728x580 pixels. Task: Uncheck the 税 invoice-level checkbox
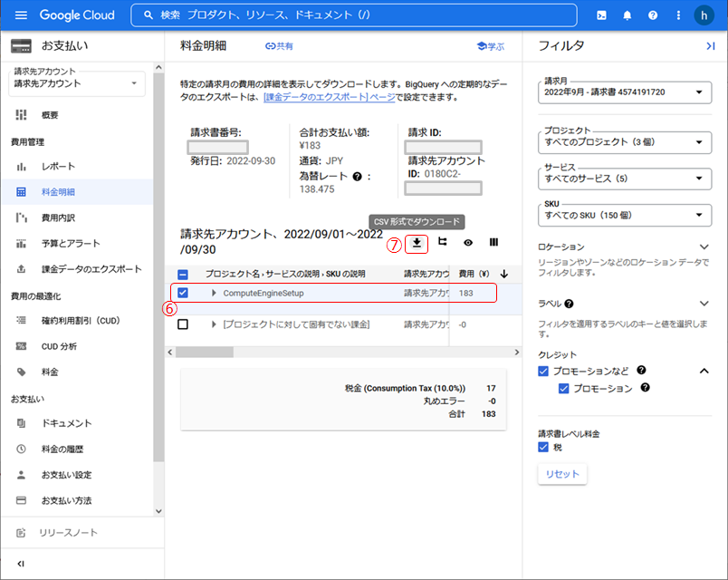[x=543, y=447]
